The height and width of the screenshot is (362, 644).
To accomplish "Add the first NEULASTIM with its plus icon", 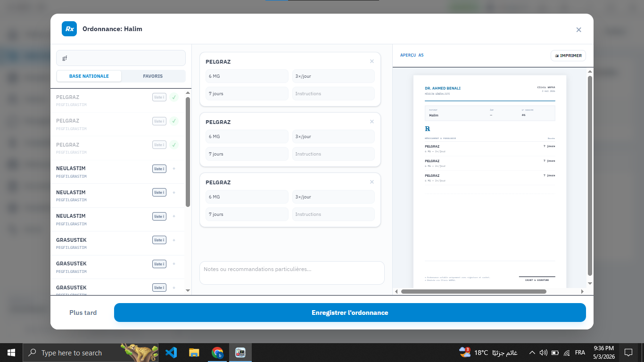I will click(x=174, y=169).
